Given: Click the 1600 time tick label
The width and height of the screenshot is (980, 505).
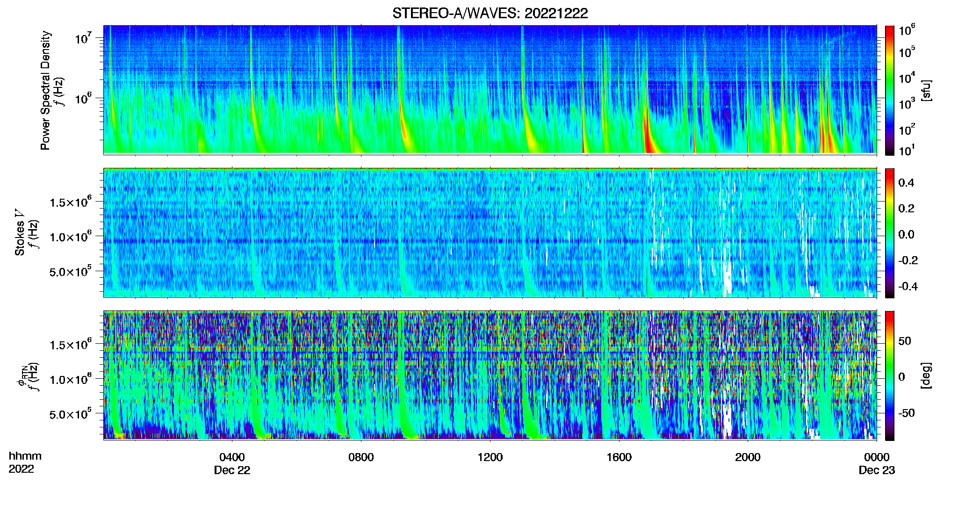Looking at the screenshot, I should click(619, 457).
